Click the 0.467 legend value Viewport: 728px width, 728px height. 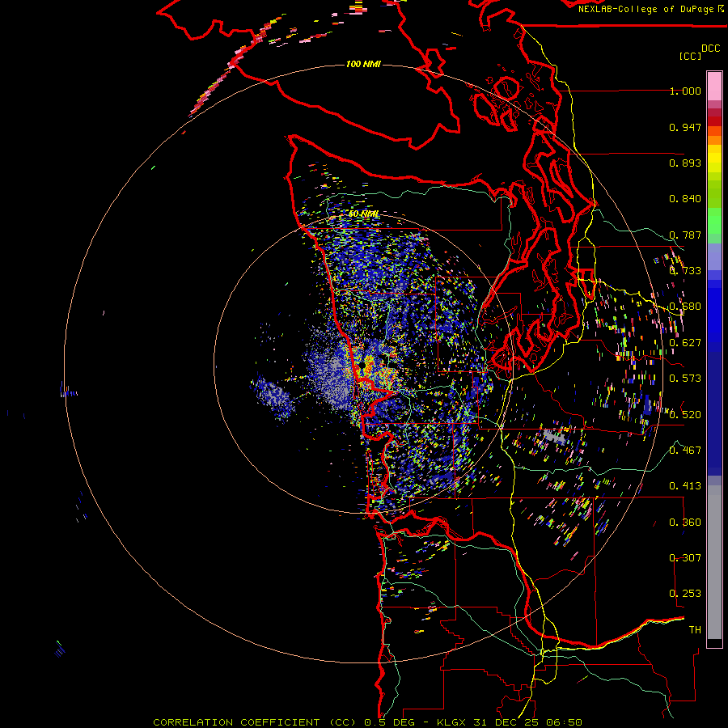click(685, 450)
